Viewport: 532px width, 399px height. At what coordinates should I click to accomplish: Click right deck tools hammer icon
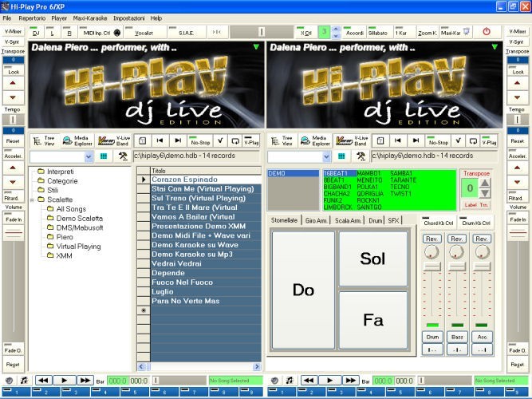click(x=361, y=156)
